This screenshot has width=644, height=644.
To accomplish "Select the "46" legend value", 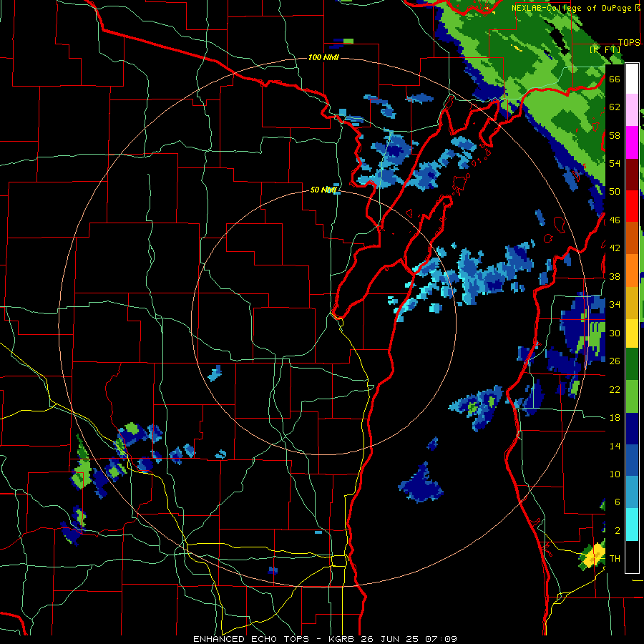I will click(x=615, y=220).
